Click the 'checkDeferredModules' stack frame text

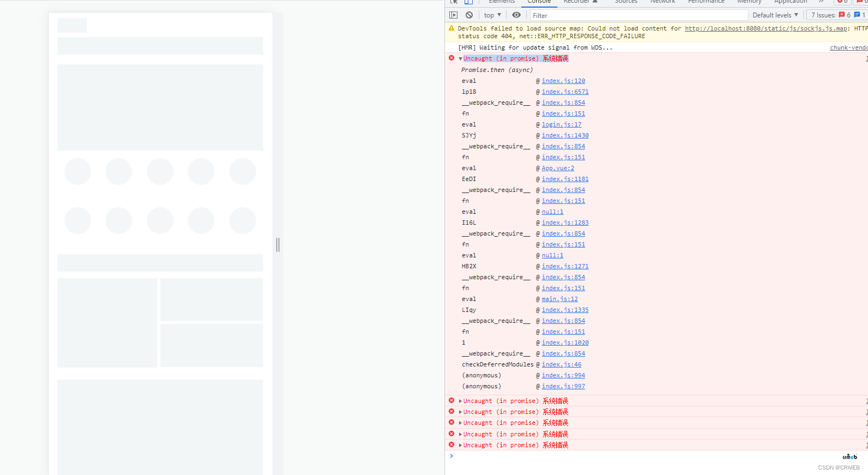pyautogui.click(x=498, y=364)
